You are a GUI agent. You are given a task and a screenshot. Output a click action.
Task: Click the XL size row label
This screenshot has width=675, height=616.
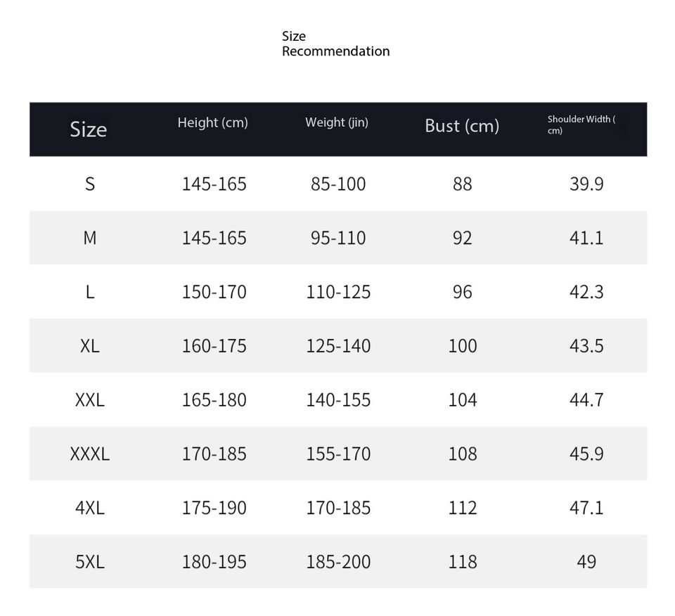coord(90,346)
